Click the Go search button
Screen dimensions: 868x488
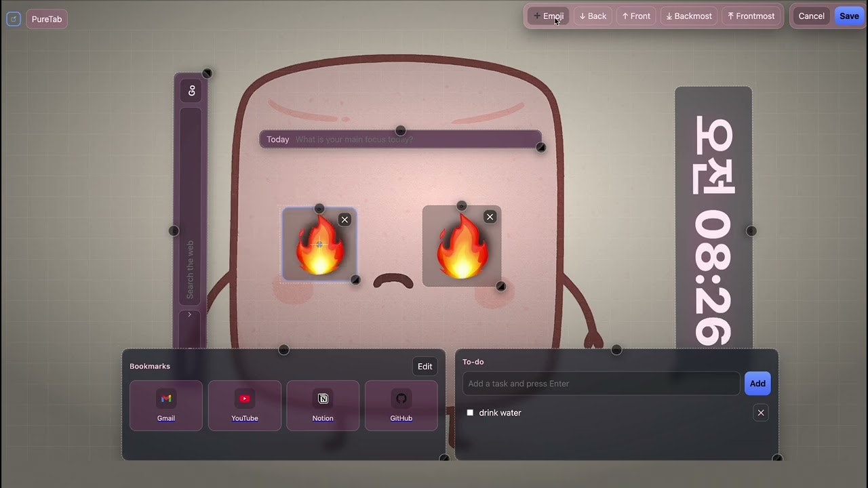coord(191,91)
